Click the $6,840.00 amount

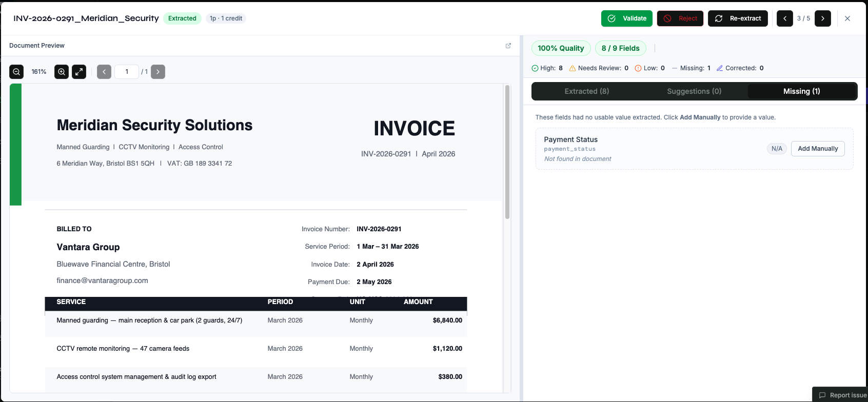(447, 320)
